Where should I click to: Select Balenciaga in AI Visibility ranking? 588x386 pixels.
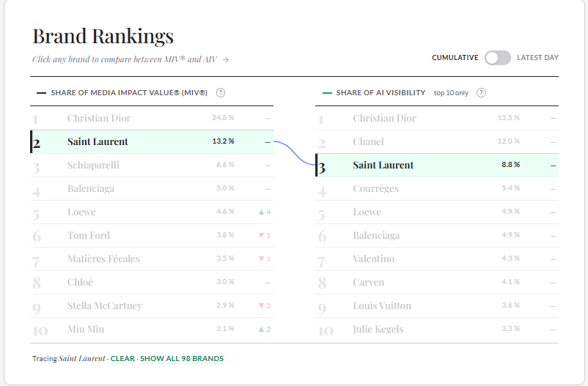click(437, 235)
